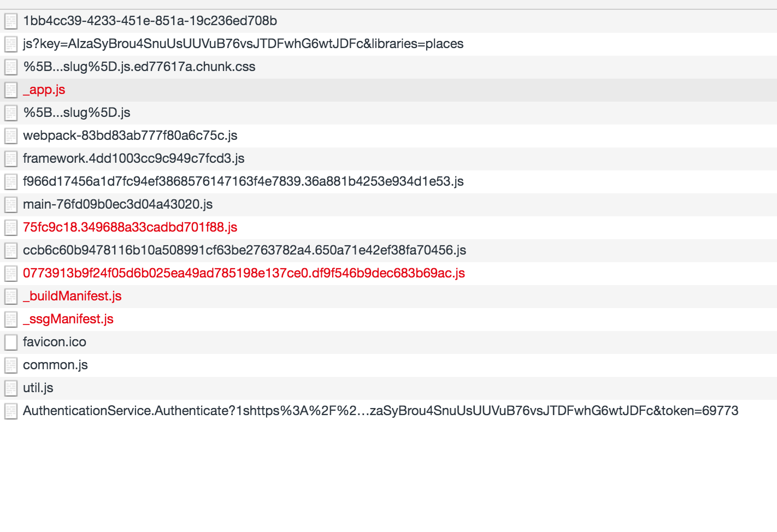This screenshot has height=532, width=777.
Task: Select the %5B...slug%5D.js request row
Action: coord(388,113)
